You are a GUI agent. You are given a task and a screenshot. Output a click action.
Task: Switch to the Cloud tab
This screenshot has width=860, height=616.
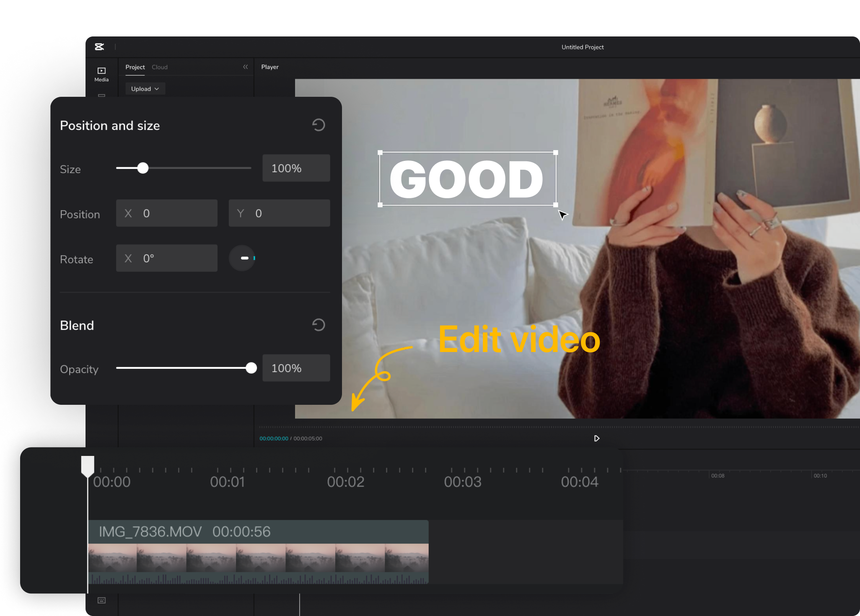point(160,67)
